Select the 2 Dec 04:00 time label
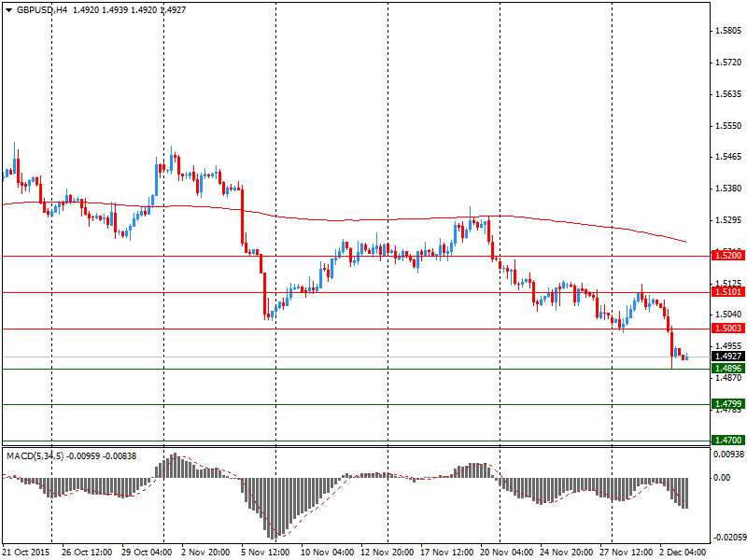Viewport: 747px width, 560px height. pos(684,553)
